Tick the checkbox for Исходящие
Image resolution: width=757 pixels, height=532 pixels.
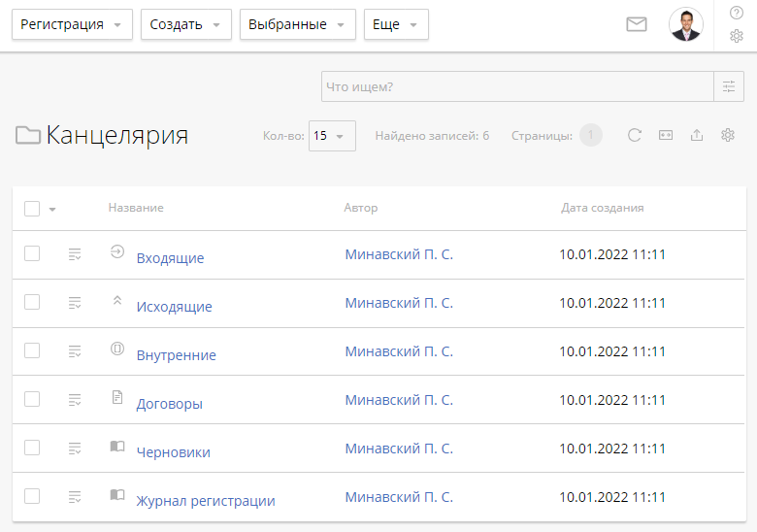pyautogui.click(x=32, y=302)
